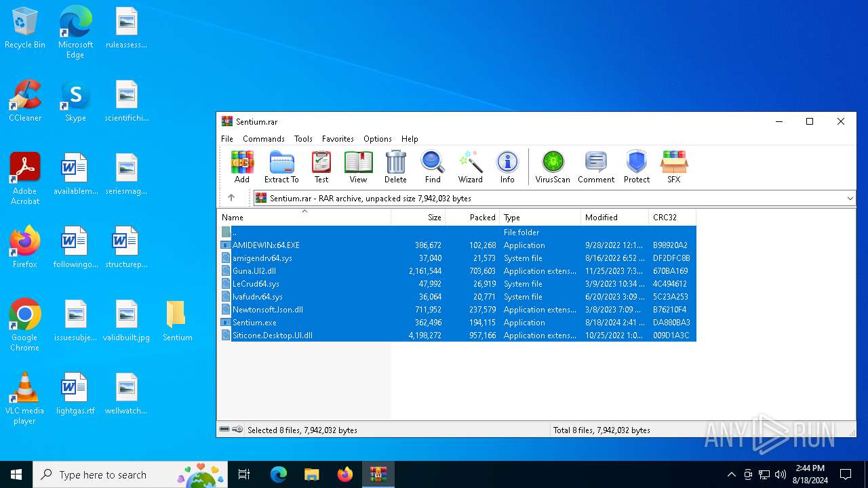Viewport: 868px width, 488px height.
Task: Click the status bar key icon
Action: click(237, 430)
